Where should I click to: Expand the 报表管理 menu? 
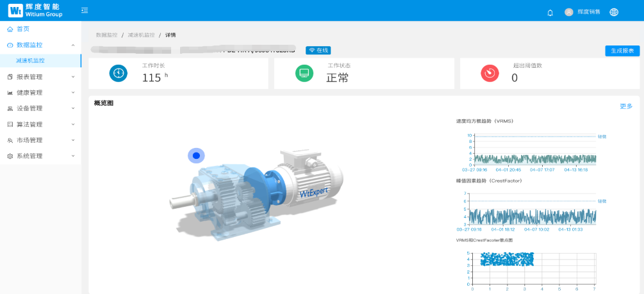pyautogui.click(x=40, y=77)
